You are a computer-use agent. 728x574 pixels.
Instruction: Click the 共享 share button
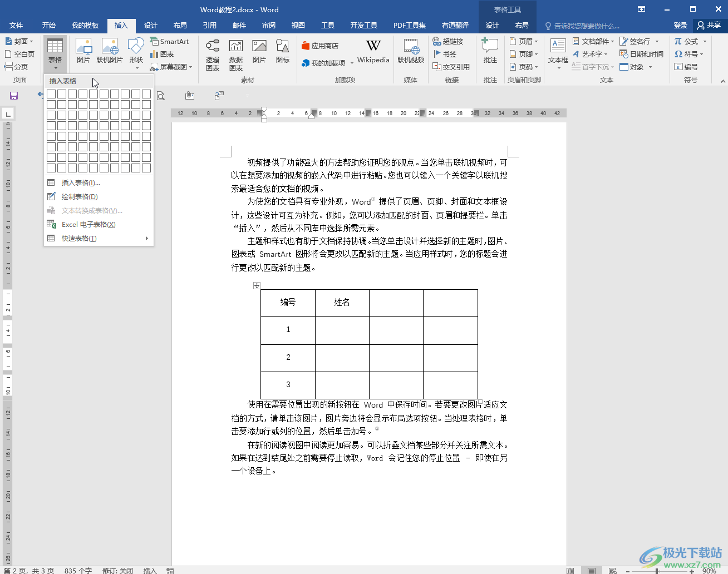click(x=709, y=26)
